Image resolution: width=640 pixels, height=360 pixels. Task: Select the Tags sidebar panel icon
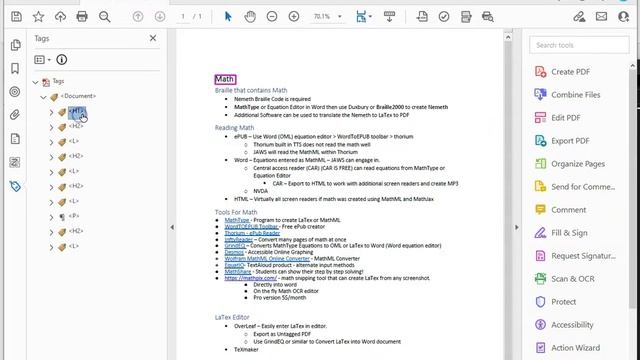(x=15, y=186)
